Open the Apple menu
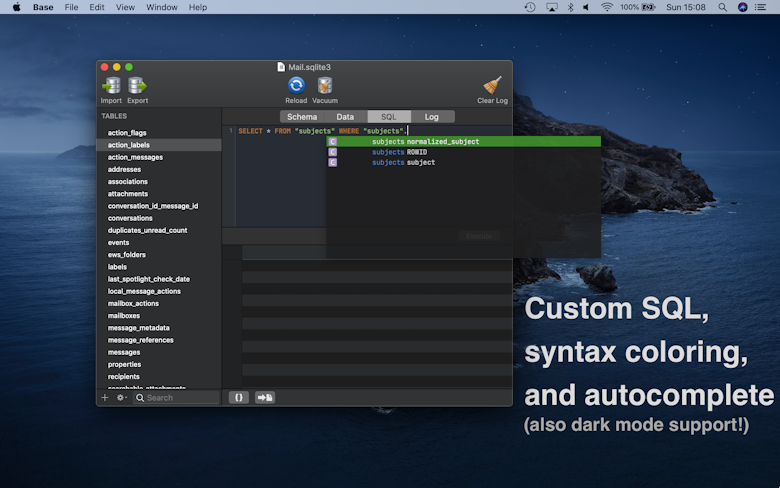This screenshot has height=488, width=780. [x=16, y=7]
